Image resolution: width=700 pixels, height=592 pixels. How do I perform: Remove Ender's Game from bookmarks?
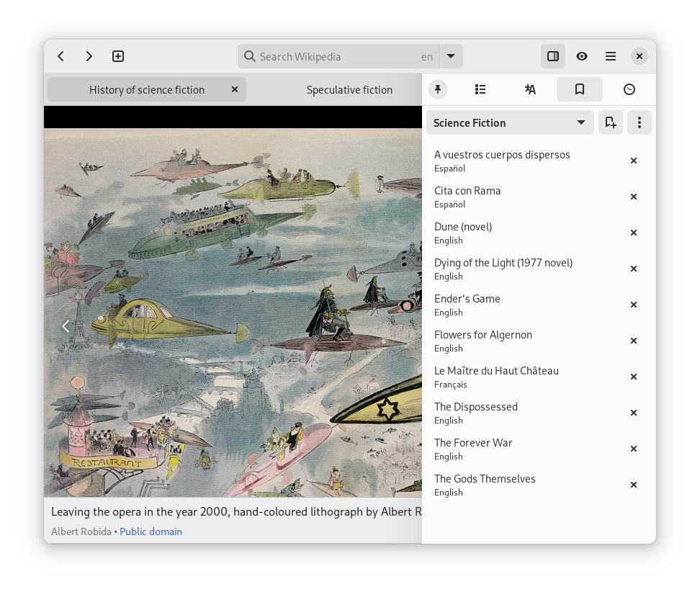point(633,305)
